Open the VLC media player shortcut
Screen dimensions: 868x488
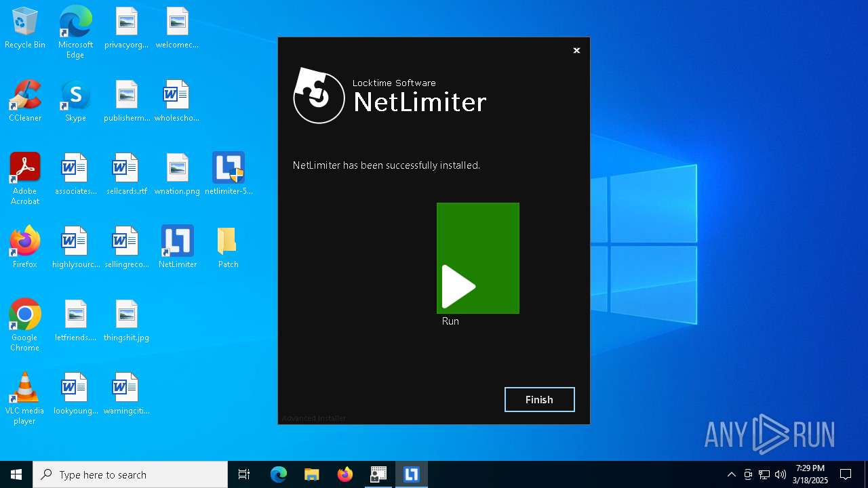click(25, 399)
